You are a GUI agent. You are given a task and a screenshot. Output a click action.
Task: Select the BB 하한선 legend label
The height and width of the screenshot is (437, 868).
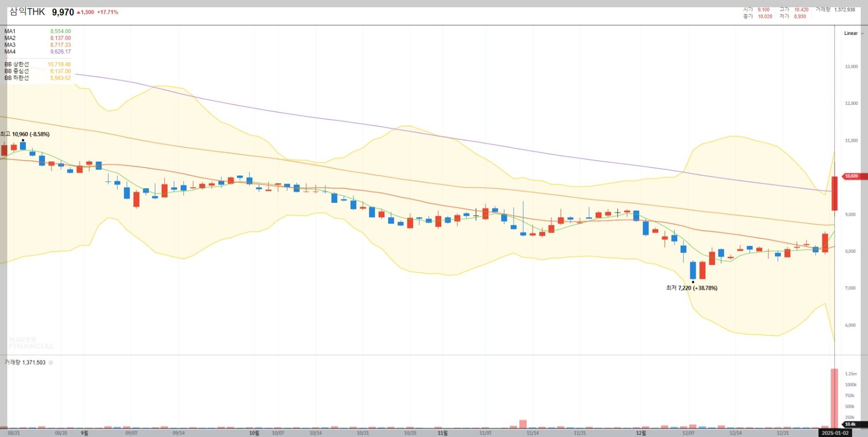click(17, 78)
